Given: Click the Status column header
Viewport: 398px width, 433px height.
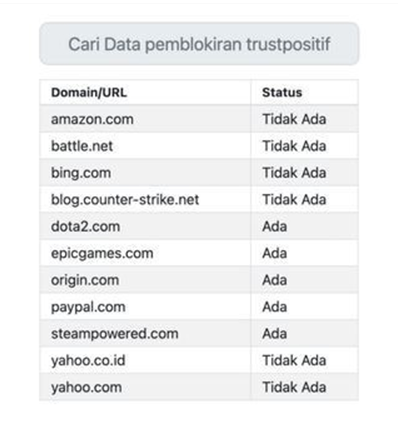Looking at the screenshot, I should (282, 93).
